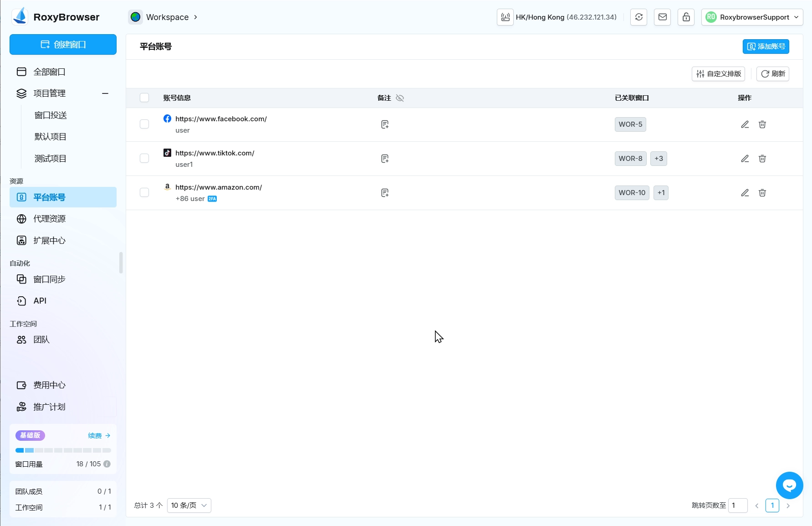Click the 添加账号 button
This screenshot has height=526, width=812.
(766, 46)
